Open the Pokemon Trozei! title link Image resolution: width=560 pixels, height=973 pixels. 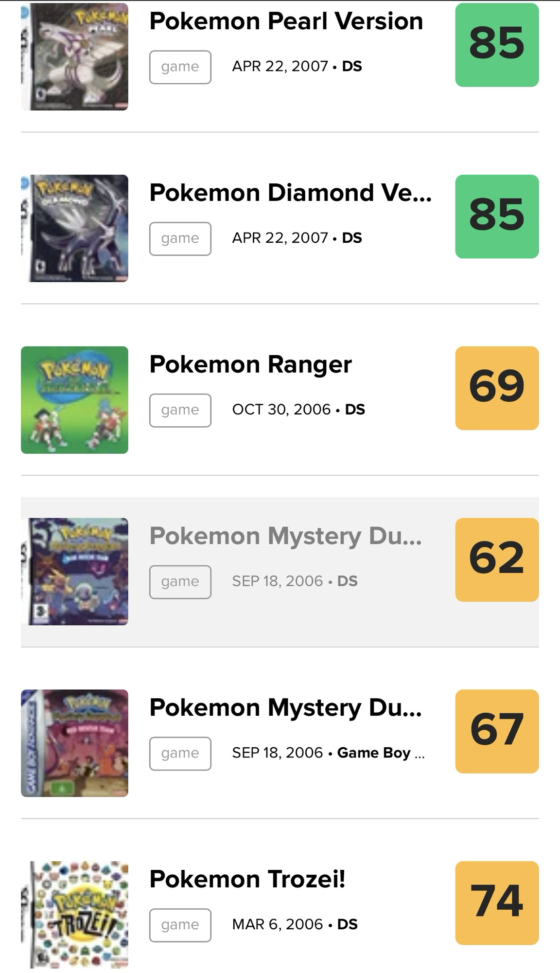click(x=247, y=879)
